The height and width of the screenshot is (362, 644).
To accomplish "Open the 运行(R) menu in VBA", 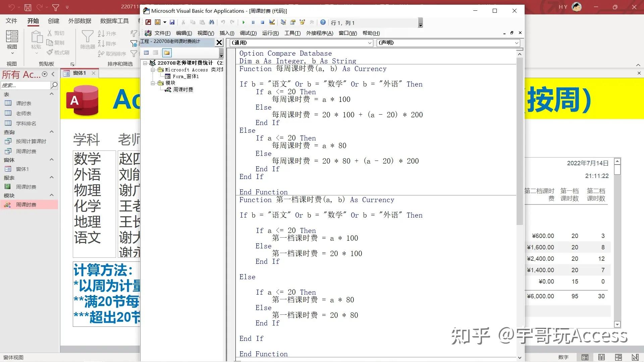I will point(270,33).
